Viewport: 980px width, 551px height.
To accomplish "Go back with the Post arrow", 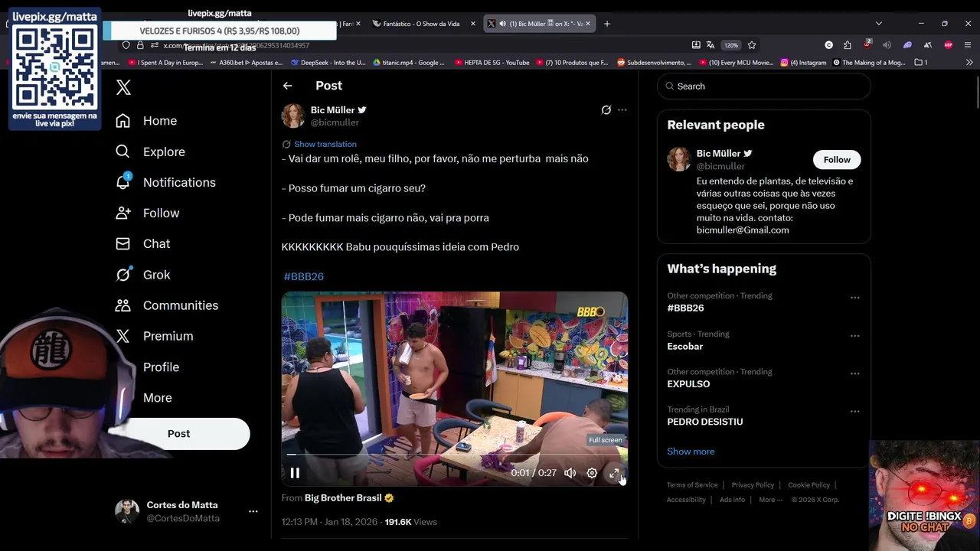I will (x=287, y=86).
